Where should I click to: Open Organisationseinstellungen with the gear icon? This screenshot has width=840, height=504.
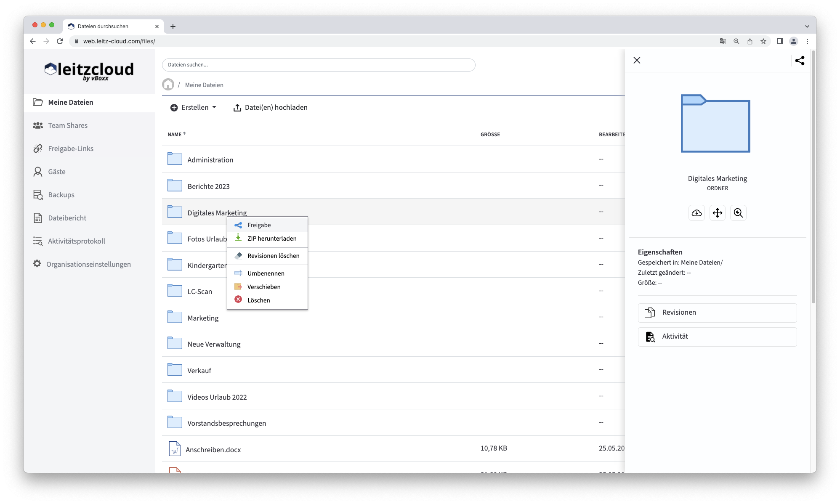[88, 264]
